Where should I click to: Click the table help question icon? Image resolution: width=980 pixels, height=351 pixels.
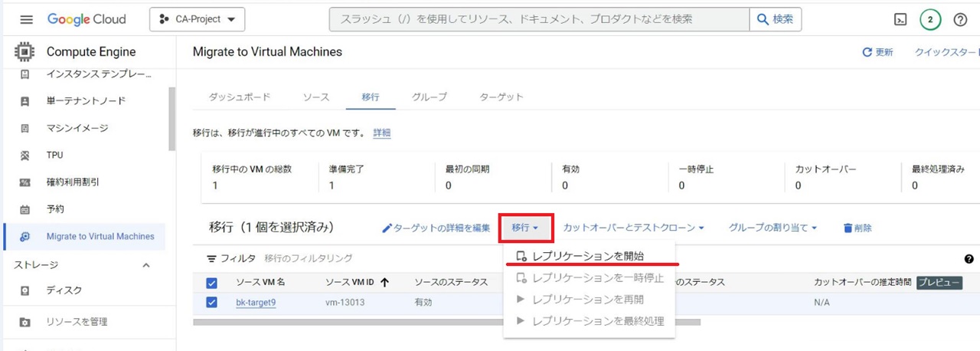click(969, 259)
